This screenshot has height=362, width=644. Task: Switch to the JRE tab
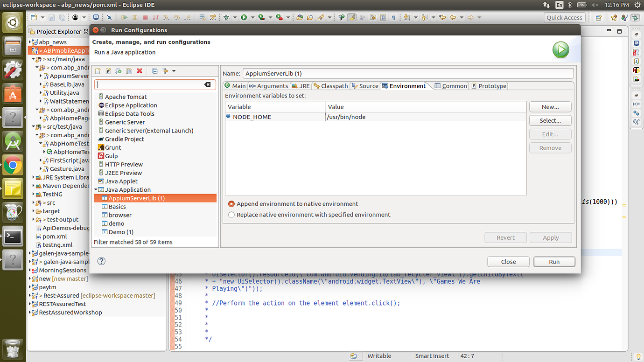coord(301,86)
